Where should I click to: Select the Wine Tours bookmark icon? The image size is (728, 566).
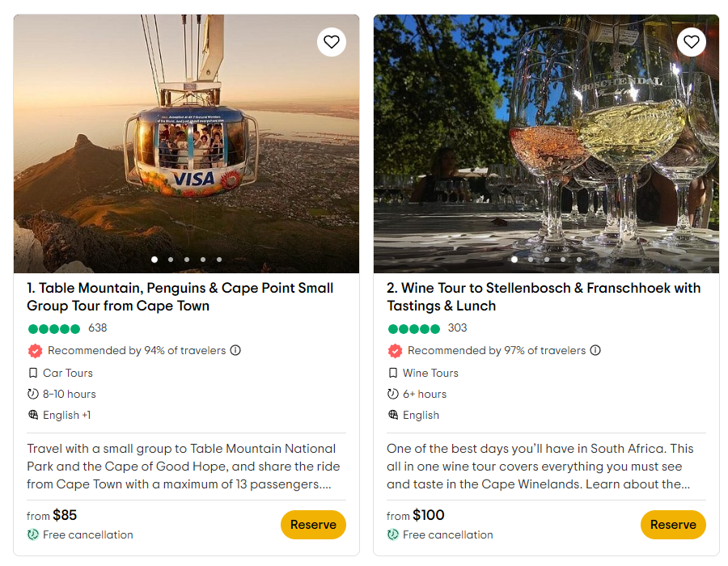[x=394, y=373]
